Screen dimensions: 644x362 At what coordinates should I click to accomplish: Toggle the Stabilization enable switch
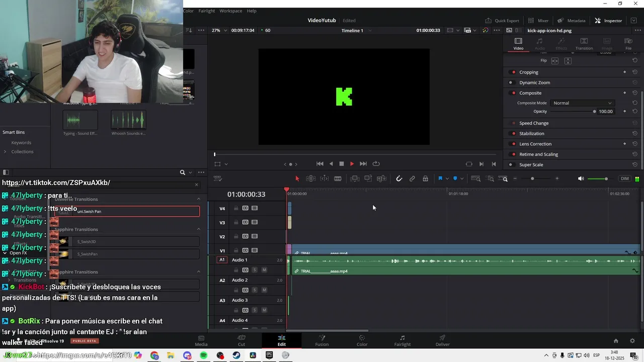(513, 134)
